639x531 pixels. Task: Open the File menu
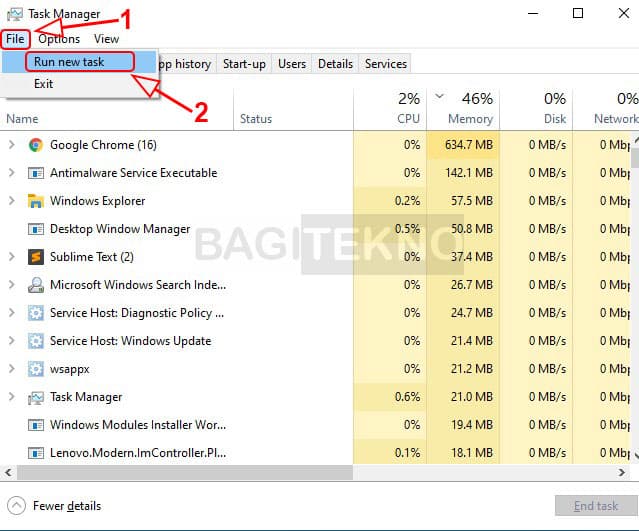(x=15, y=39)
